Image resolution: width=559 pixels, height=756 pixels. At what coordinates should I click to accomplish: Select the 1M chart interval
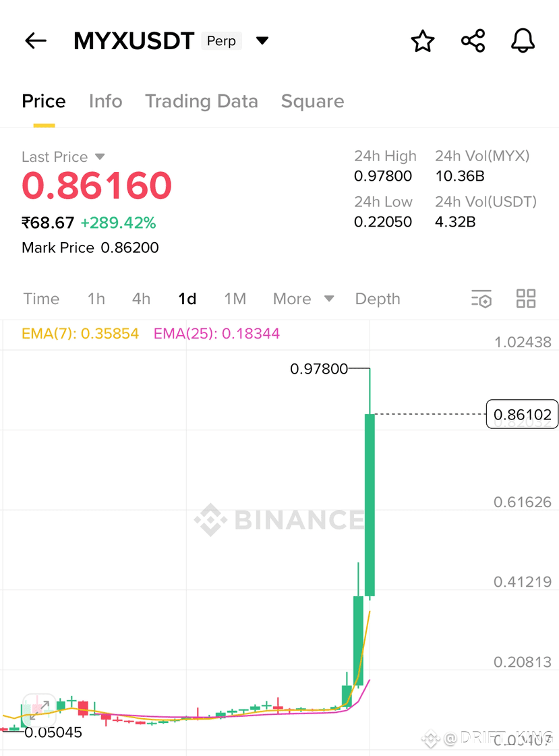click(235, 299)
